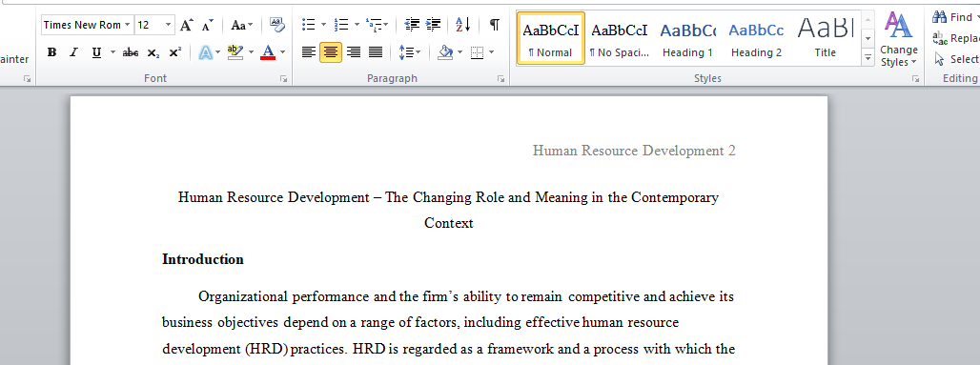Open the Bullets dropdown arrow
This screenshot has width=980, height=365.
point(323,25)
